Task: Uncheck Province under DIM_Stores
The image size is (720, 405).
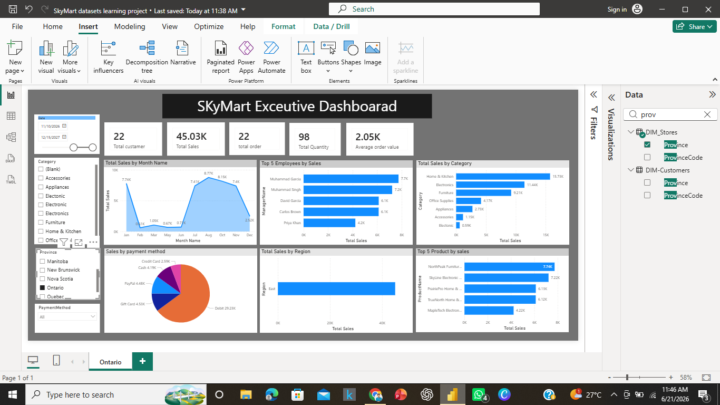Action: (647, 145)
